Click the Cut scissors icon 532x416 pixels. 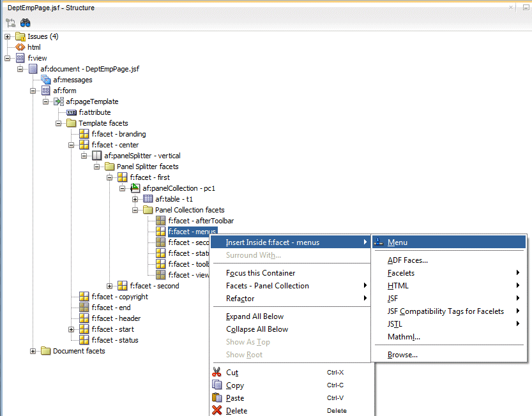point(217,372)
